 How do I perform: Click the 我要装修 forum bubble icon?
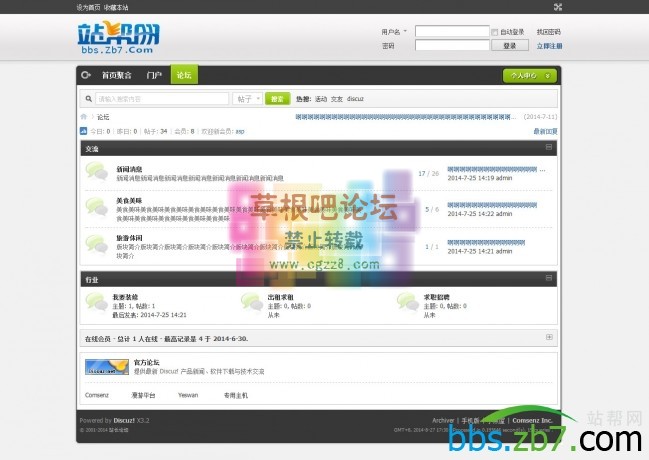pos(97,302)
